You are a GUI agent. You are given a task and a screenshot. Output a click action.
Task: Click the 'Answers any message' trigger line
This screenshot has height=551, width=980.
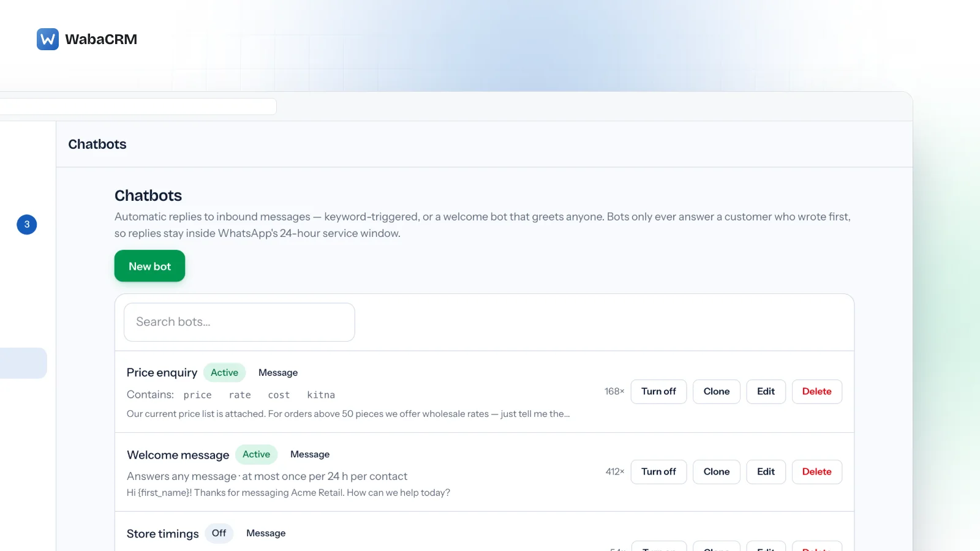pyautogui.click(x=267, y=476)
